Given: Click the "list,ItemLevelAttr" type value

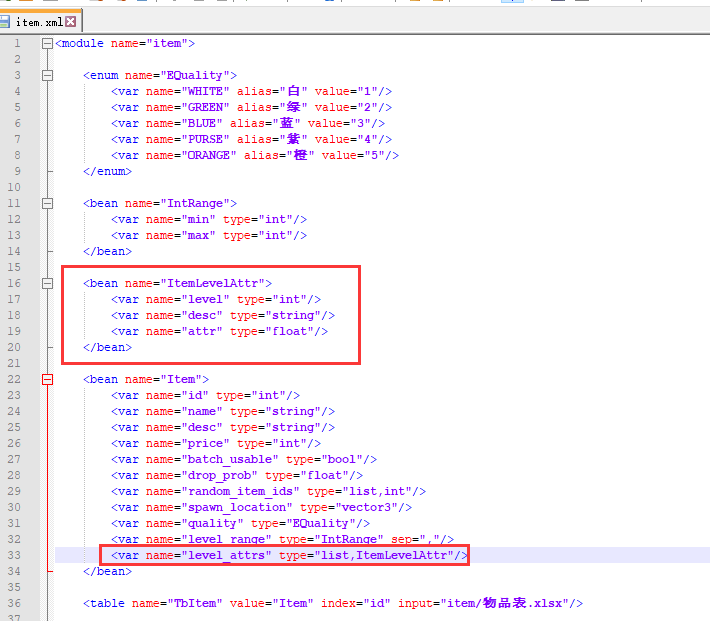Looking at the screenshot, I should (386, 555).
